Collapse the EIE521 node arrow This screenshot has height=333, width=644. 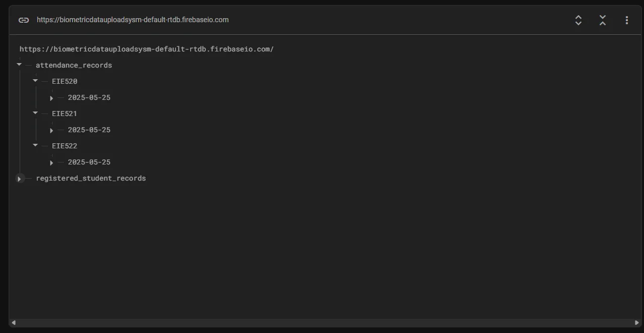coord(35,113)
